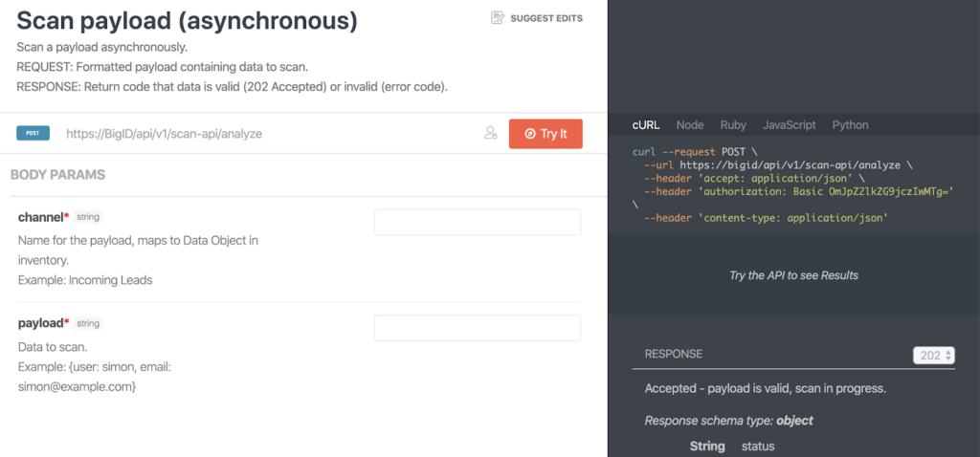Click the authentication user-lock icon
Viewport: 980px width, 457px height.
click(x=491, y=134)
